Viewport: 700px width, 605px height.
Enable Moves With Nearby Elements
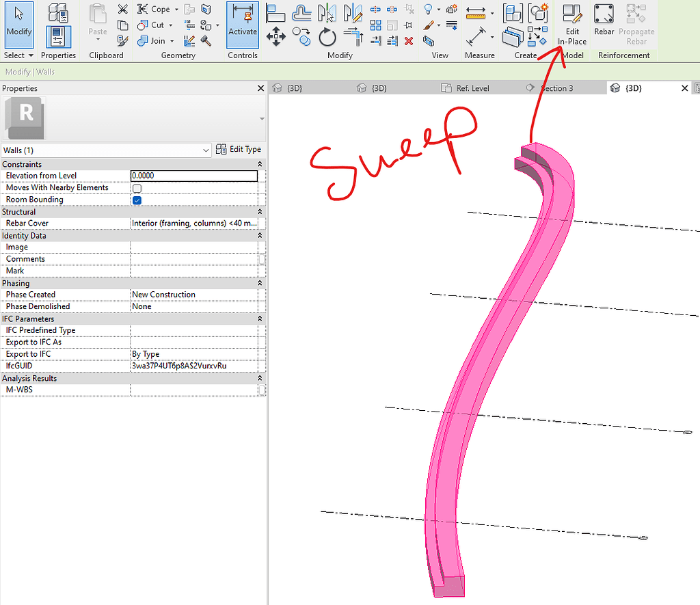[136, 188]
